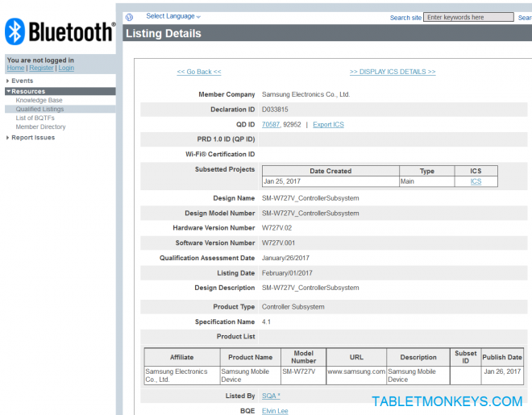Click Subset ID column header
Viewport: 532px width, 415px height.
tap(466, 357)
